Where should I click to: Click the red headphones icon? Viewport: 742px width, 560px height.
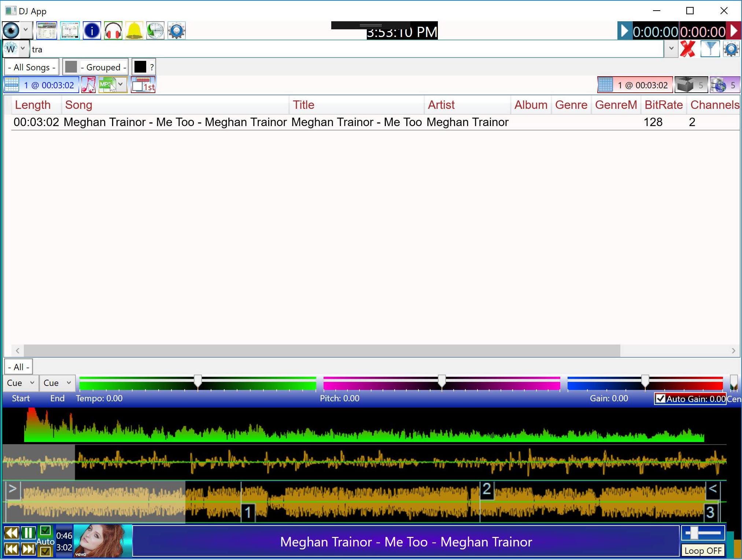[113, 30]
